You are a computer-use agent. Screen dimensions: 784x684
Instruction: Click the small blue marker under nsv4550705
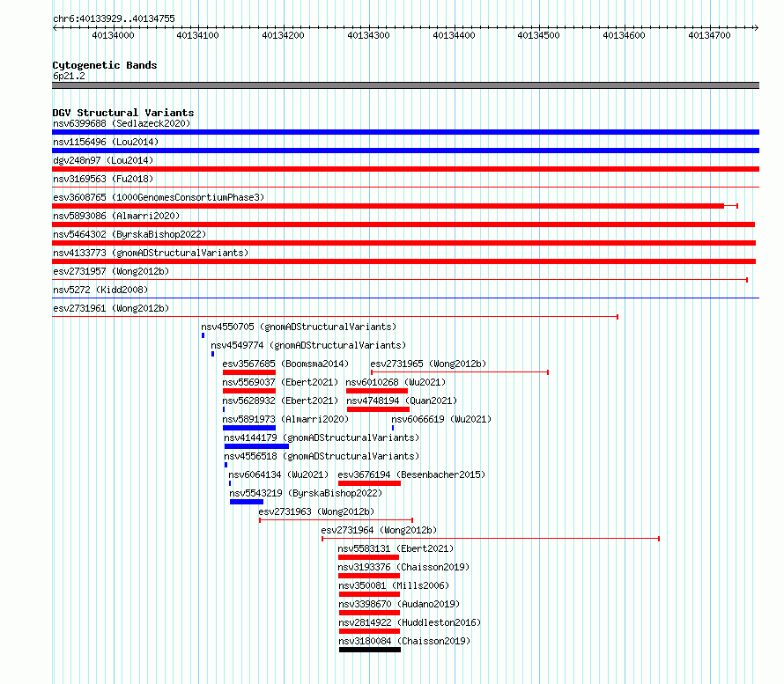(203, 335)
